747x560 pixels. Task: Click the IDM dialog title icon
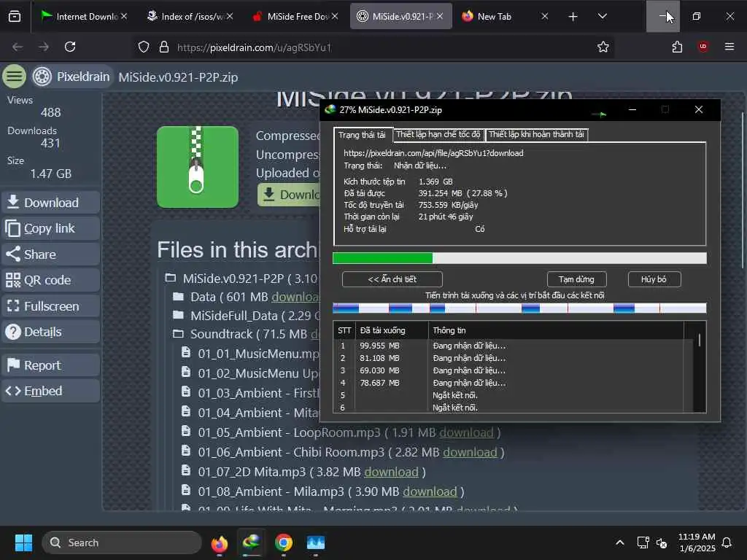tap(330, 109)
